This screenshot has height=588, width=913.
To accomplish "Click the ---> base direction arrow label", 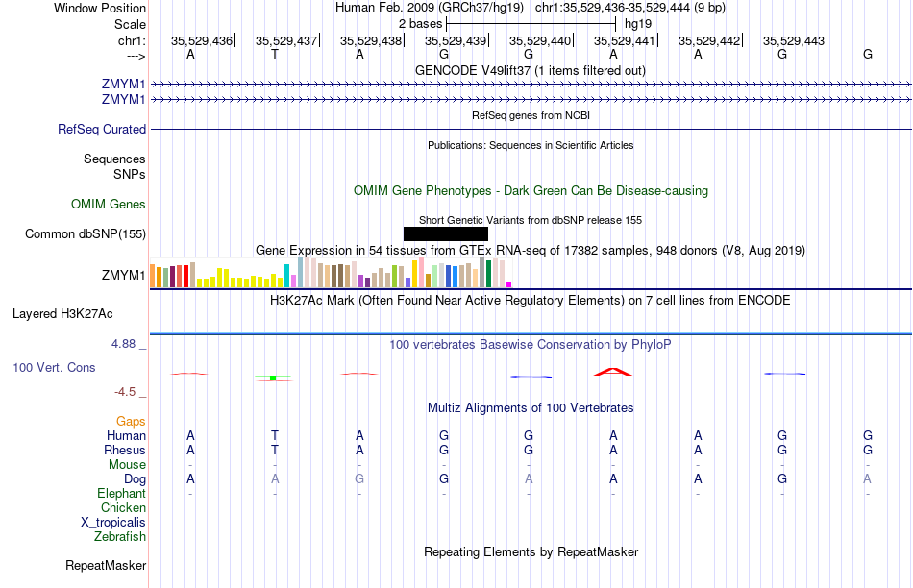I will [136, 56].
